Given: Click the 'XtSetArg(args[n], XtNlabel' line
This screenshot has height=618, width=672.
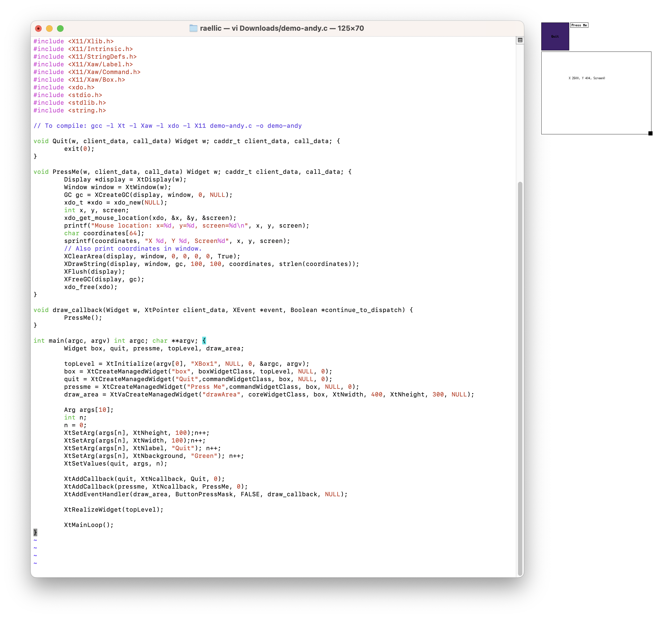Looking at the screenshot, I should coord(143,449).
